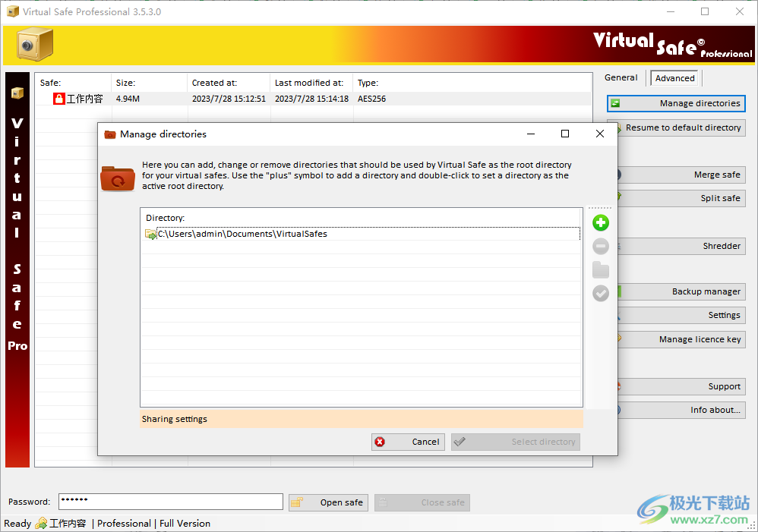Viewport: 758px width, 532px height.
Task: Click the AES256 type cell
Action: [371, 99]
